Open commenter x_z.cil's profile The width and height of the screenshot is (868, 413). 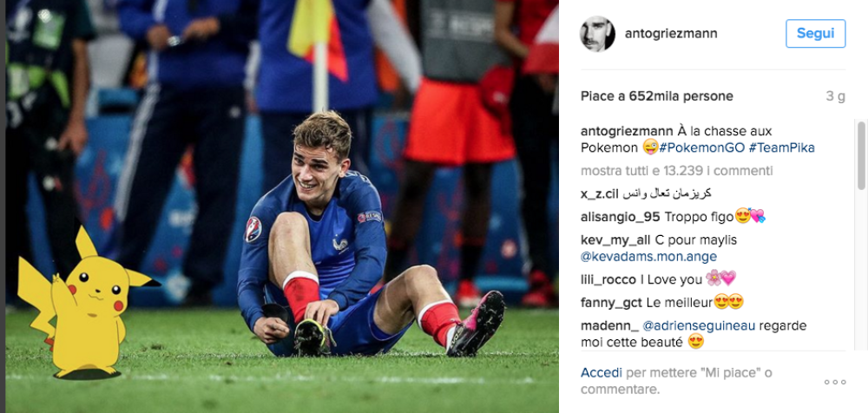click(602, 193)
